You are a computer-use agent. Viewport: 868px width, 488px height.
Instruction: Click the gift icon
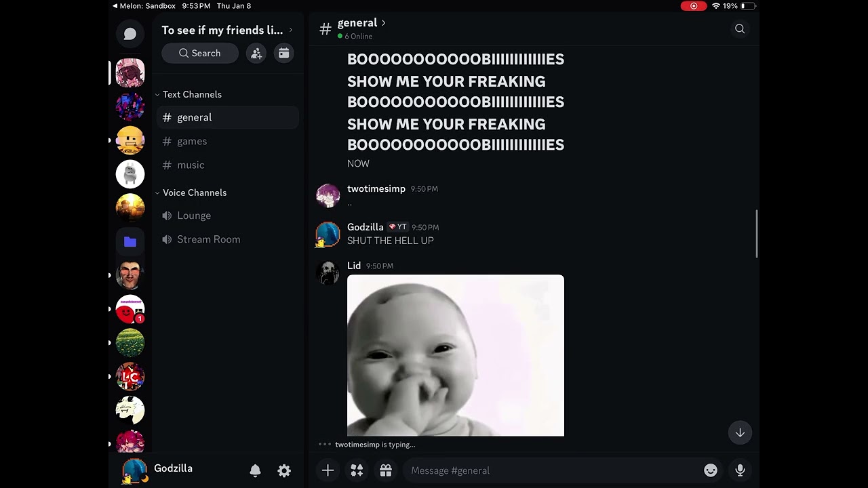[386, 470]
